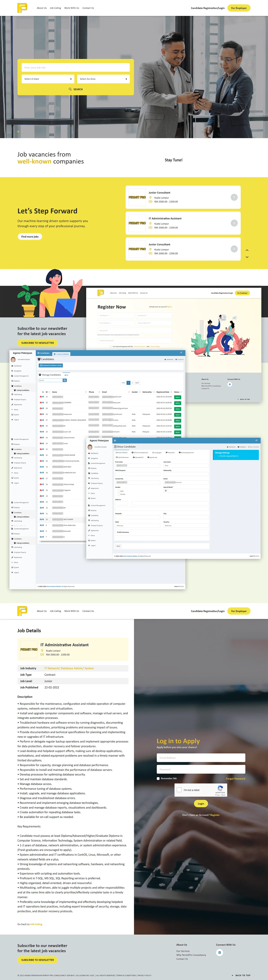Click calendar icon in Date Of Birth field
The height and width of the screenshot is (980, 268).
[x=166, y=491]
